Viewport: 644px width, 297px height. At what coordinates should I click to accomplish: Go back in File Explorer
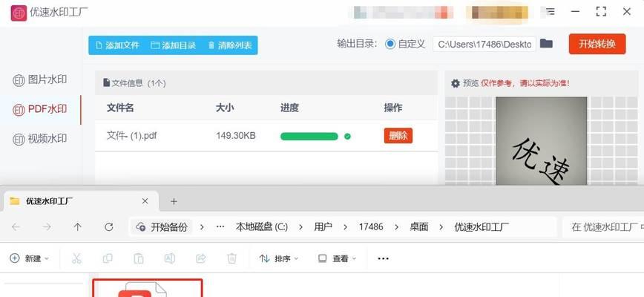[x=16, y=226]
